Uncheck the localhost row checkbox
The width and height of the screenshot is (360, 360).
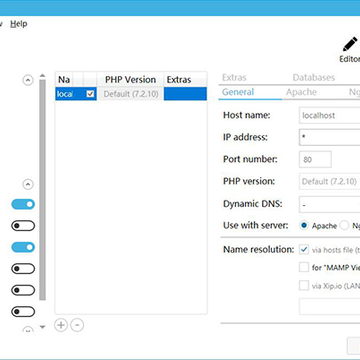pyautogui.click(x=90, y=94)
